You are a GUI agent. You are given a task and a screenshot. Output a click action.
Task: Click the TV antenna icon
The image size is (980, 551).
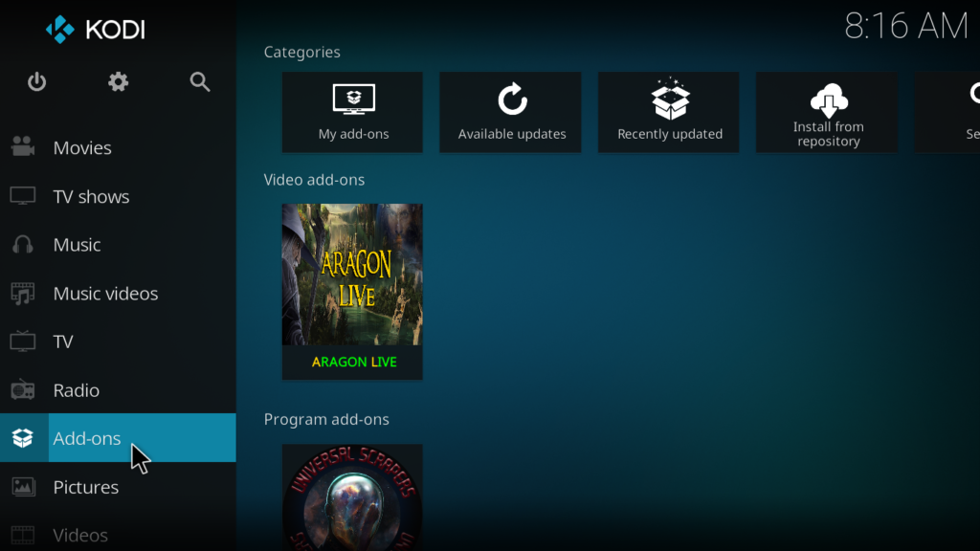(x=23, y=342)
